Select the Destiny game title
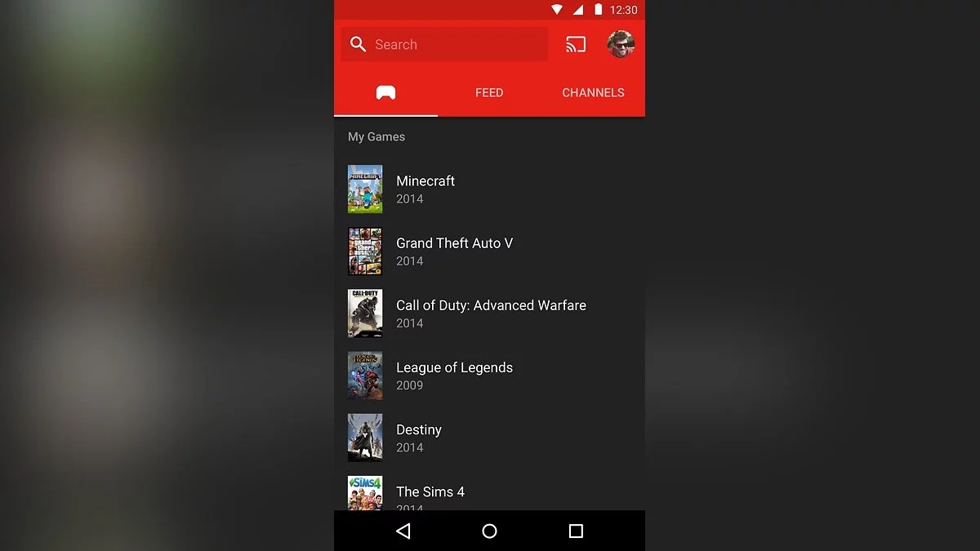Screen dimensions: 980x551 [419, 430]
